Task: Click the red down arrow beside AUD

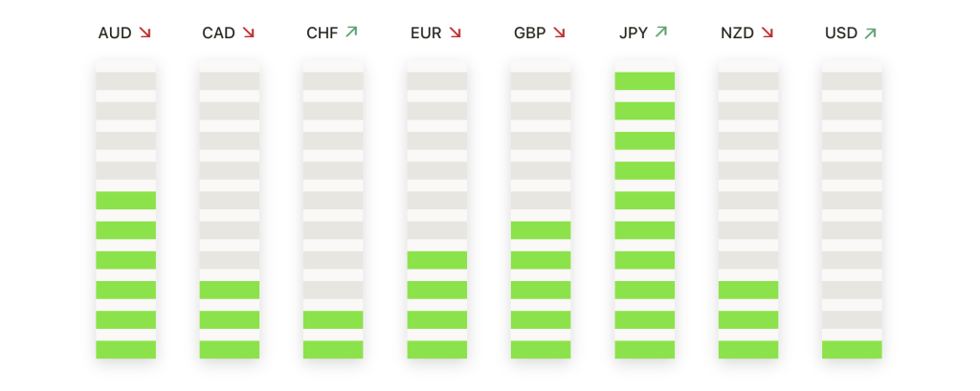Action: tap(145, 33)
